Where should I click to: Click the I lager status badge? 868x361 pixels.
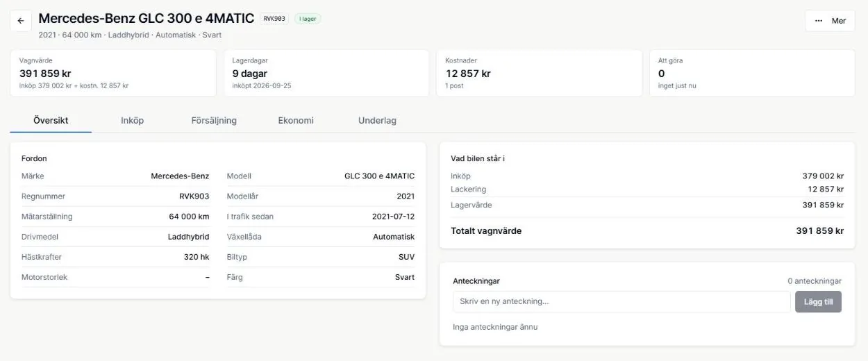[308, 19]
